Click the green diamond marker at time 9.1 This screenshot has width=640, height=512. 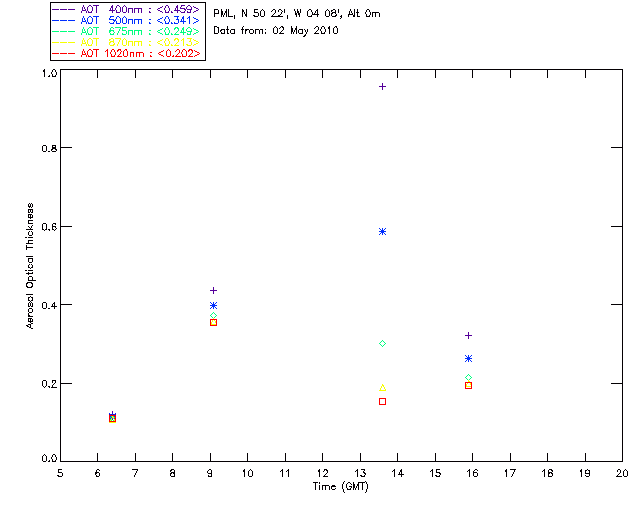coord(213,316)
